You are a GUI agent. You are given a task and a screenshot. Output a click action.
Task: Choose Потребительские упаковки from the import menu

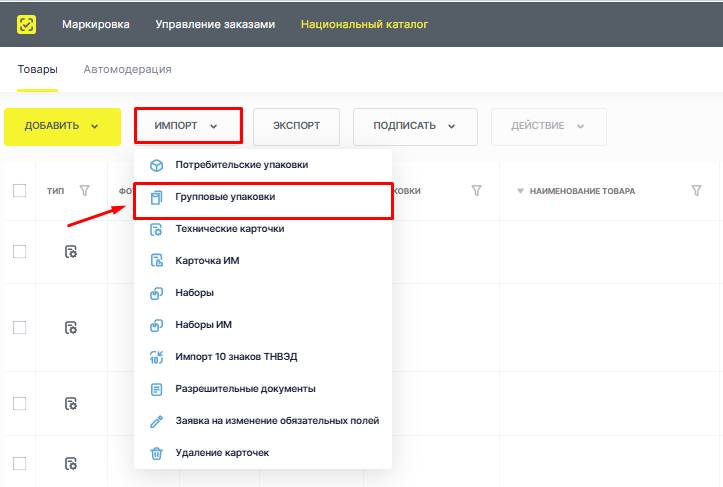pos(263,165)
